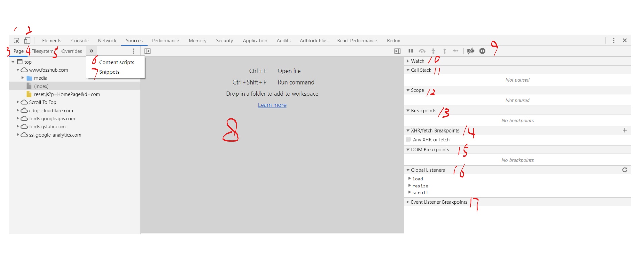Screen dimensions: 644x265
Task: Open the DevTools three-dot customize menu
Action: [614, 41]
